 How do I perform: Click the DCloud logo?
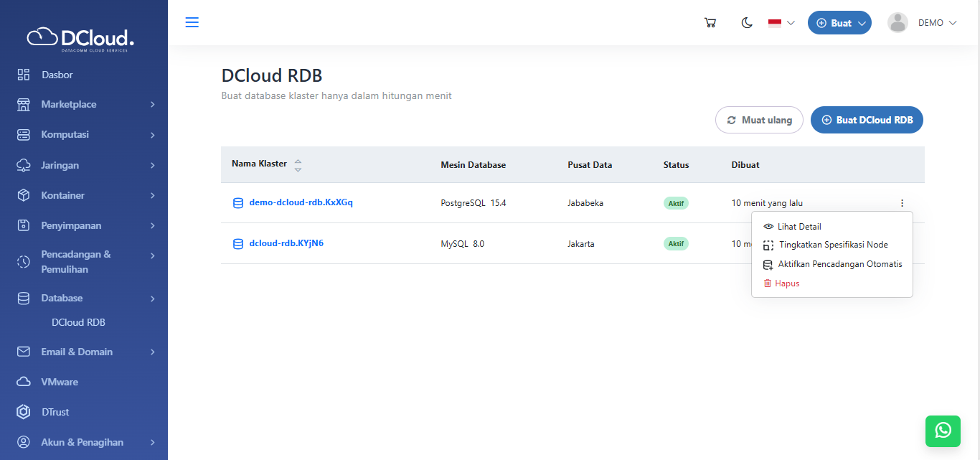(80, 38)
